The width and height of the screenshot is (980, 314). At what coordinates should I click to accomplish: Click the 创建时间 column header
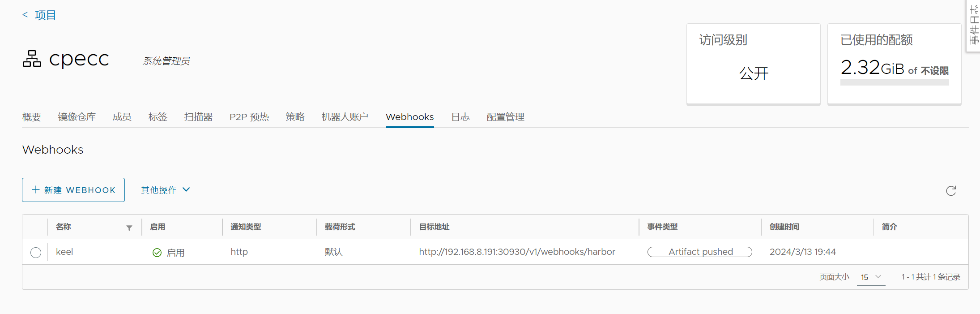[784, 227]
